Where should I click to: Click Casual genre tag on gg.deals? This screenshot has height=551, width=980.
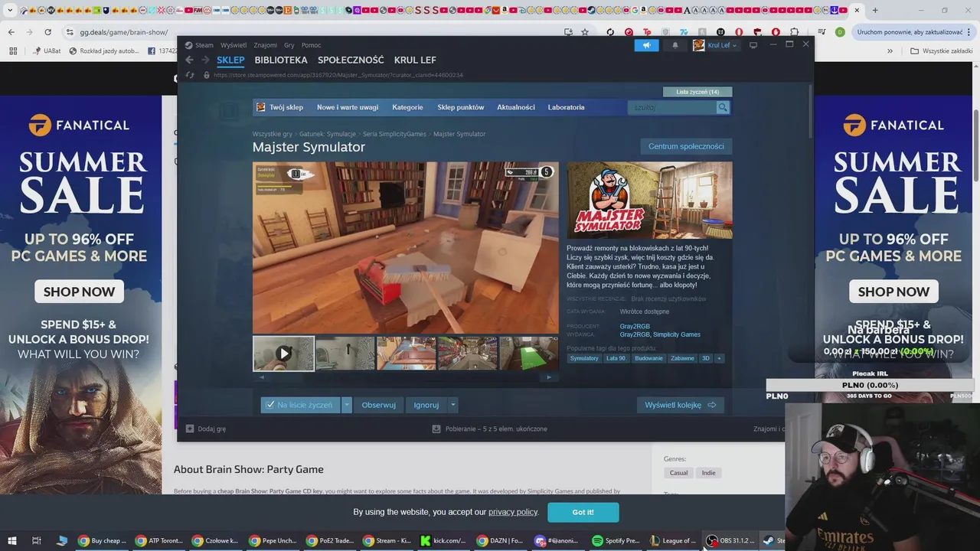pos(678,473)
